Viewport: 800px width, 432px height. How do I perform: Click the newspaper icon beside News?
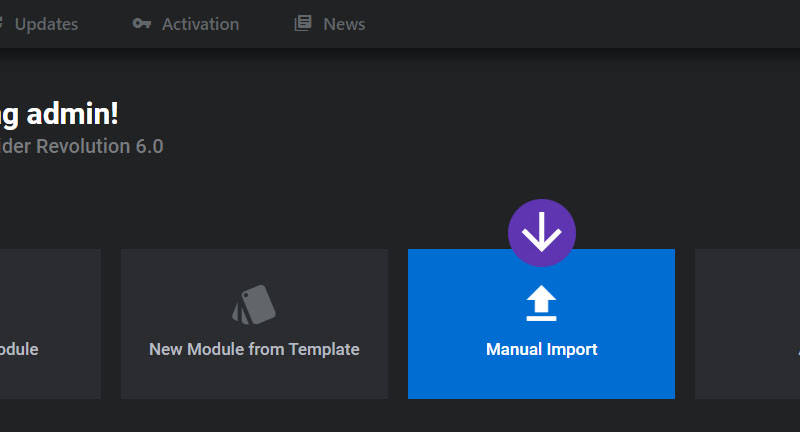click(303, 23)
